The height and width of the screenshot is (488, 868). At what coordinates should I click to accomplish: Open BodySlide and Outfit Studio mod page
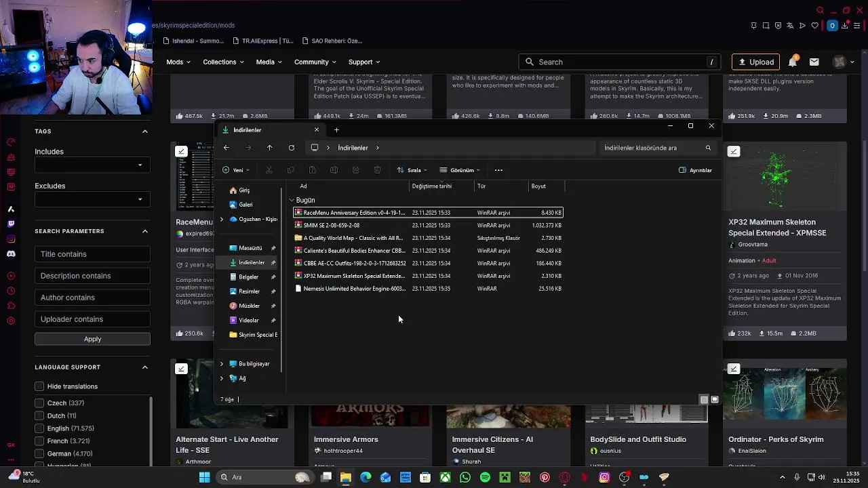pos(638,439)
